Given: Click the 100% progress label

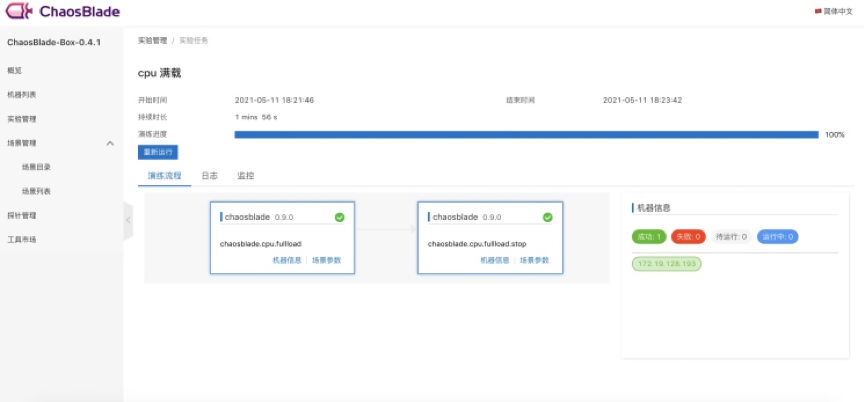Looking at the screenshot, I should 835,134.
